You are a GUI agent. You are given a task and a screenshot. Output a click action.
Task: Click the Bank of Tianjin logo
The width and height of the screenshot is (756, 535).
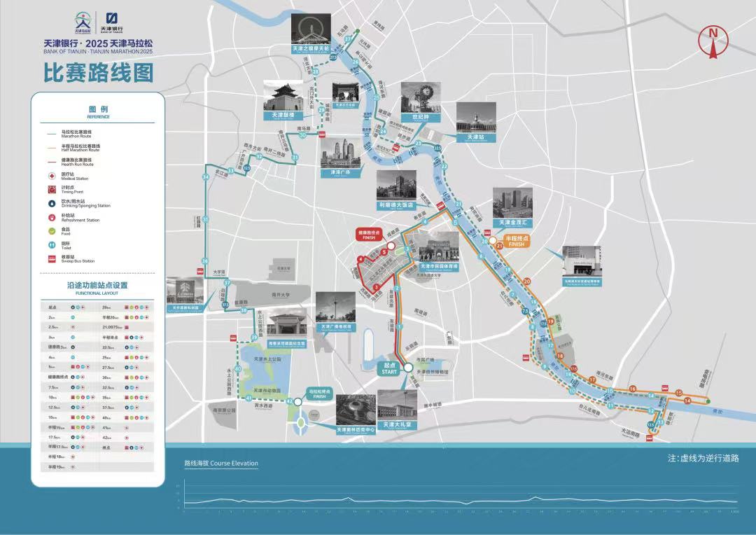point(111,22)
